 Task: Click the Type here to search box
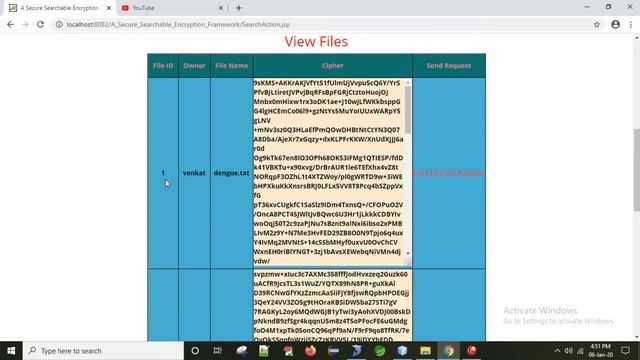pyautogui.click(x=103, y=351)
